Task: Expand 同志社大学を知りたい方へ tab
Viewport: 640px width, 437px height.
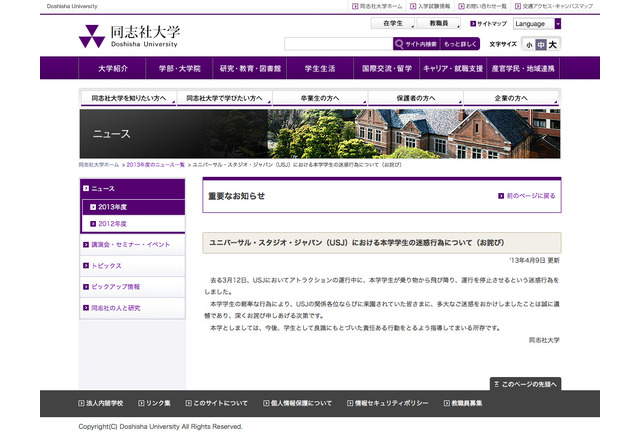Action: point(129,98)
